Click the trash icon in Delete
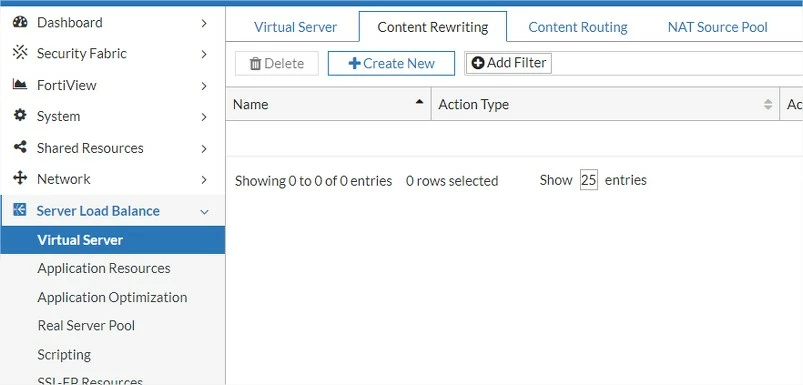This screenshot has width=803, height=385. (255, 63)
